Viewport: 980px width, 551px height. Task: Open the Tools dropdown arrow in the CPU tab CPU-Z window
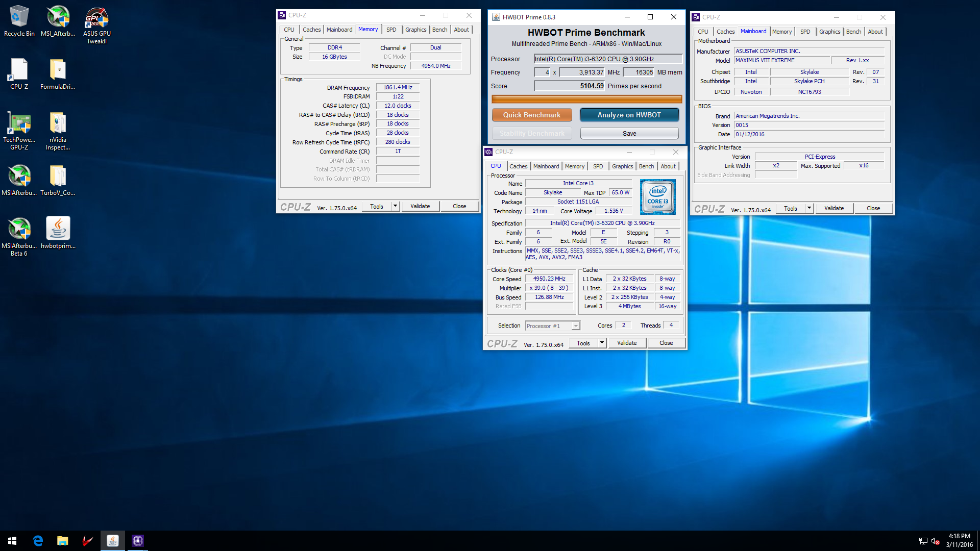coord(602,343)
